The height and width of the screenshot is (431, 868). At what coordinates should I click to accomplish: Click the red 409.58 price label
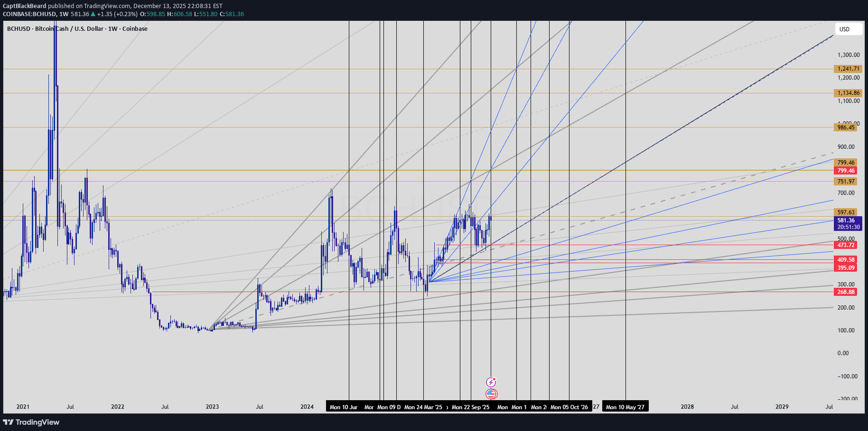pos(846,260)
